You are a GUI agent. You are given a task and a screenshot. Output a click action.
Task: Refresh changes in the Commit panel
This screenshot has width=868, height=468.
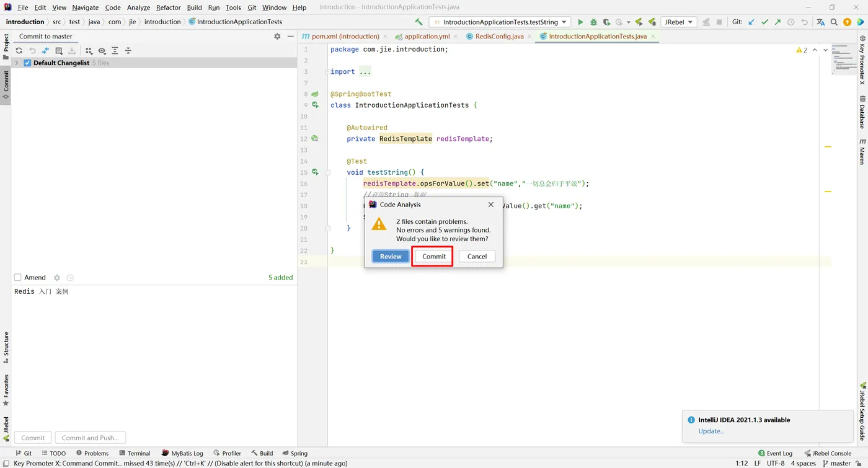click(x=19, y=51)
